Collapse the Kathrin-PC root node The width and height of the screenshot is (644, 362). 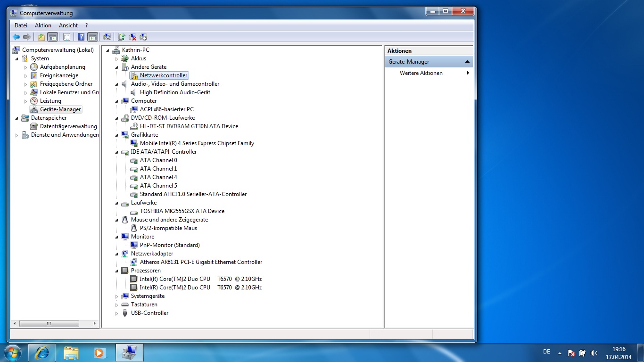tap(108, 50)
